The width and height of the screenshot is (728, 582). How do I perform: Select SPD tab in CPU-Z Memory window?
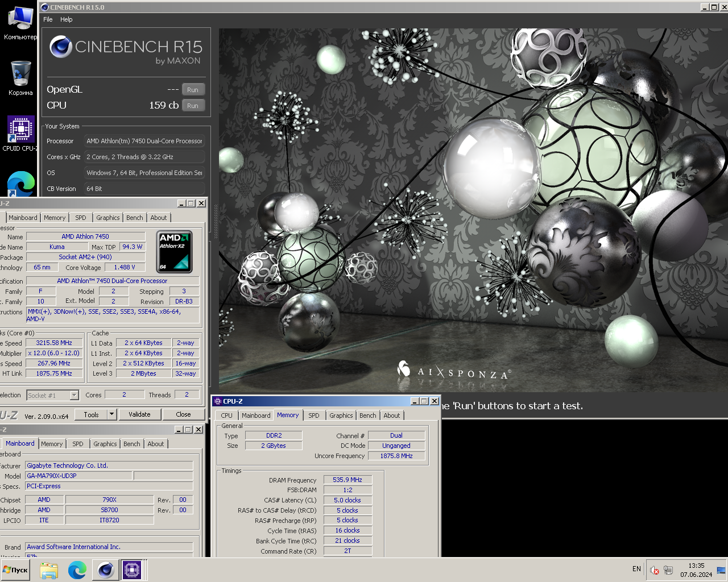pos(314,415)
